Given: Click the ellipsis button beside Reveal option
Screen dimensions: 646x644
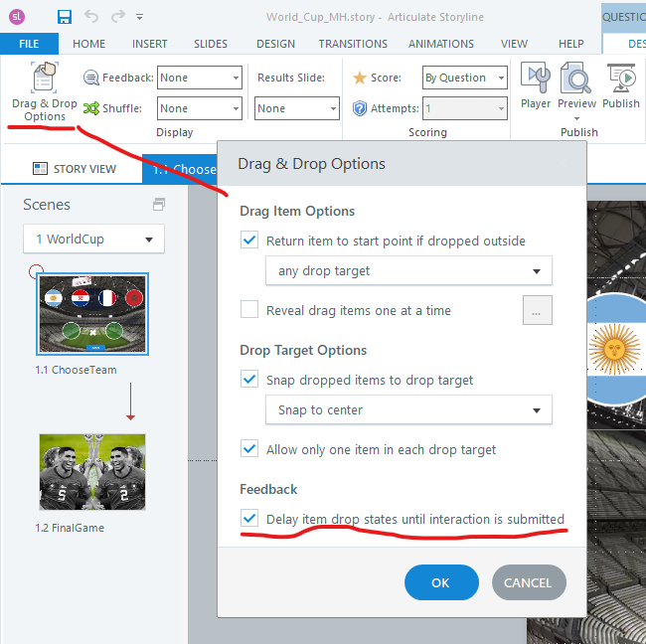Looking at the screenshot, I should coord(537,311).
